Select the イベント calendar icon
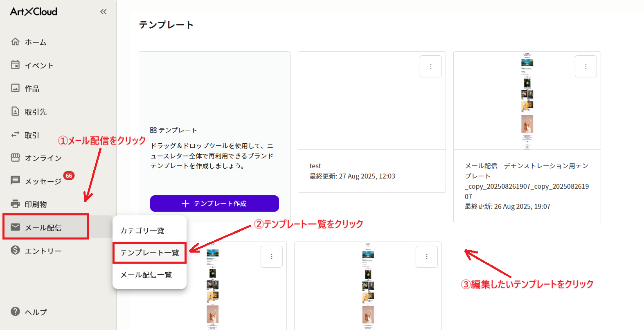644x330 pixels. click(15, 65)
